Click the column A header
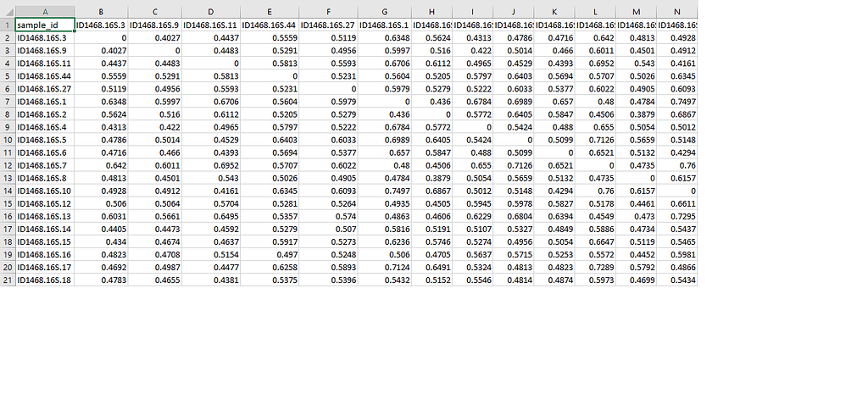 point(45,12)
